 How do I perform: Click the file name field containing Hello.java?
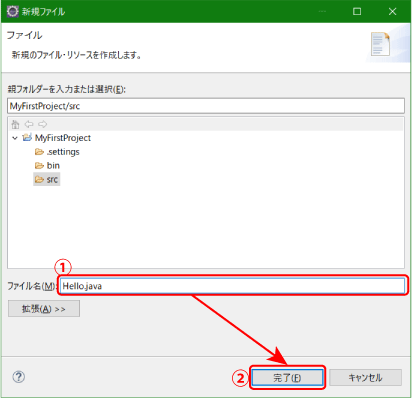point(232,286)
